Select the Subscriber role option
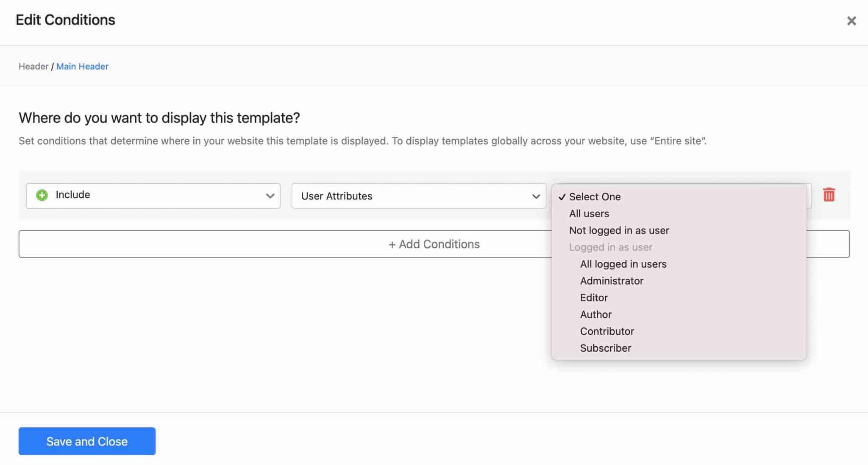The height and width of the screenshot is (465, 868). [605, 348]
